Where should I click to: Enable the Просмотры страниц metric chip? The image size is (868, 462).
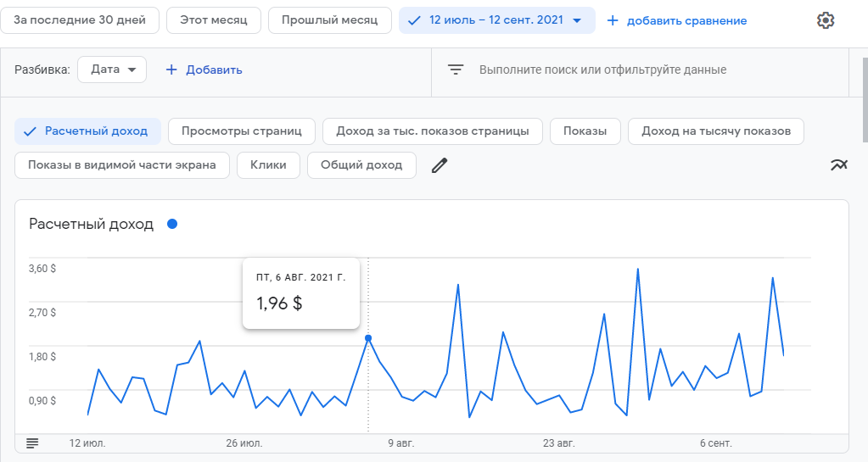click(x=242, y=131)
